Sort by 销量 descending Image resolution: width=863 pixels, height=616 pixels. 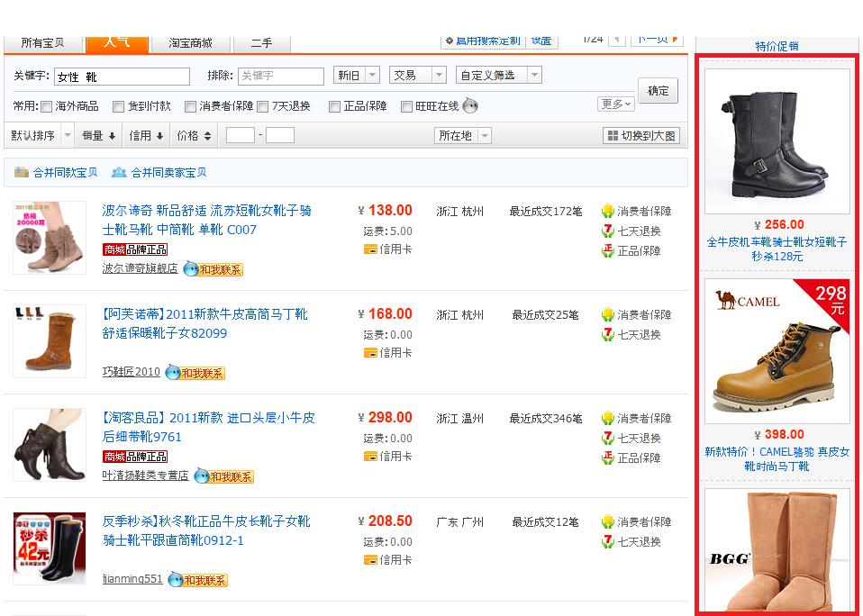(x=98, y=135)
